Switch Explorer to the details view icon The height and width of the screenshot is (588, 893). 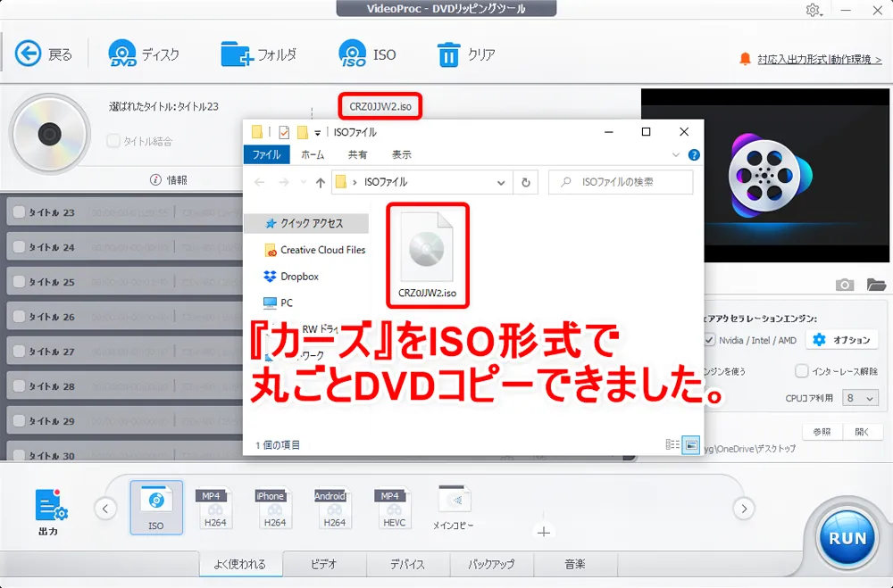672,444
